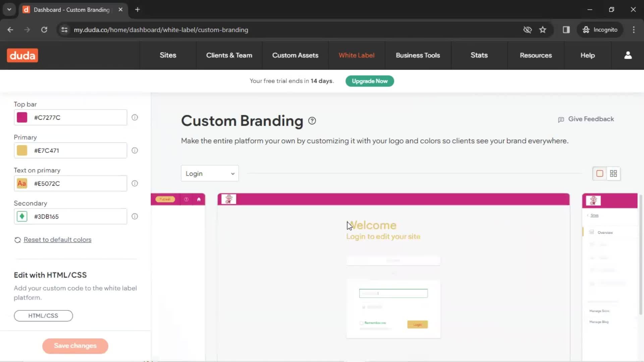The image size is (644, 362).
Task: Click the home icon in editor preview
Action: 199,199
